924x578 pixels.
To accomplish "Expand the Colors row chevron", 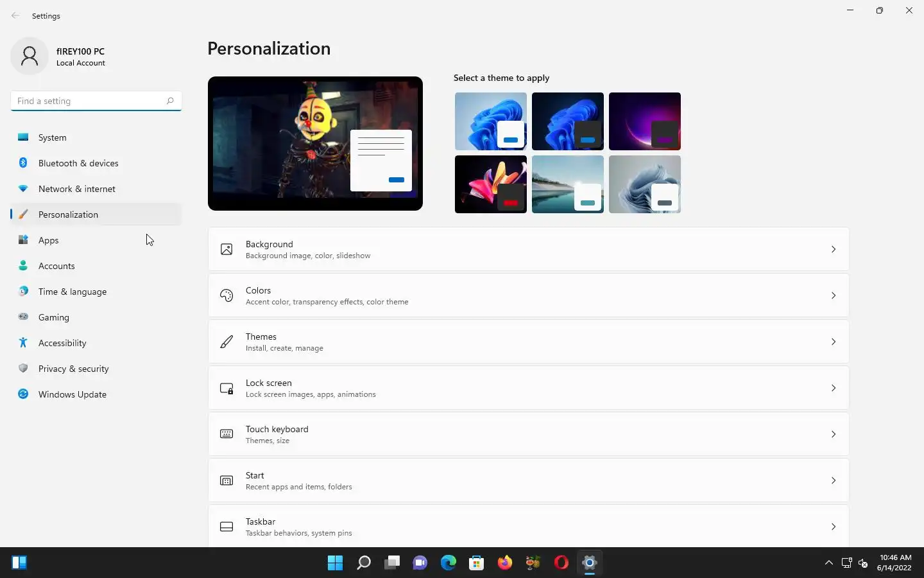I will pyautogui.click(x=834, y=295).
